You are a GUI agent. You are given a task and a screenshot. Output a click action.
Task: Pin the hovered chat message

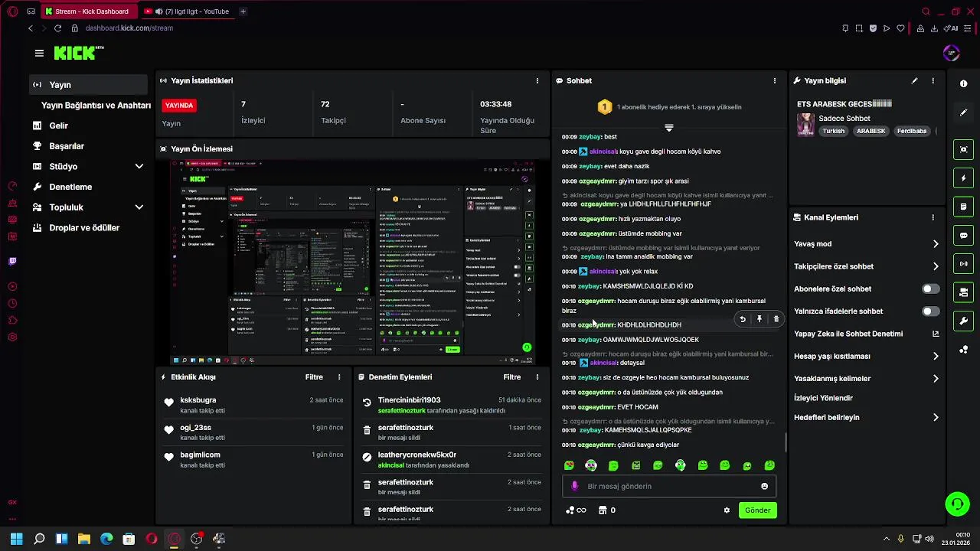759,319
